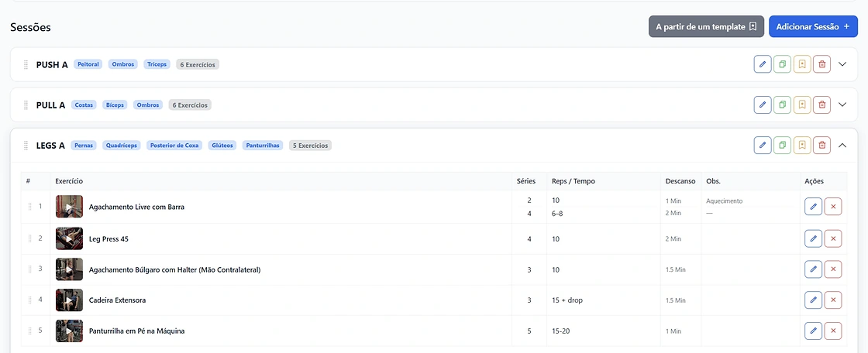
Task: Click the Peitoral tag on PUSH A
Action: click(88, 65)
